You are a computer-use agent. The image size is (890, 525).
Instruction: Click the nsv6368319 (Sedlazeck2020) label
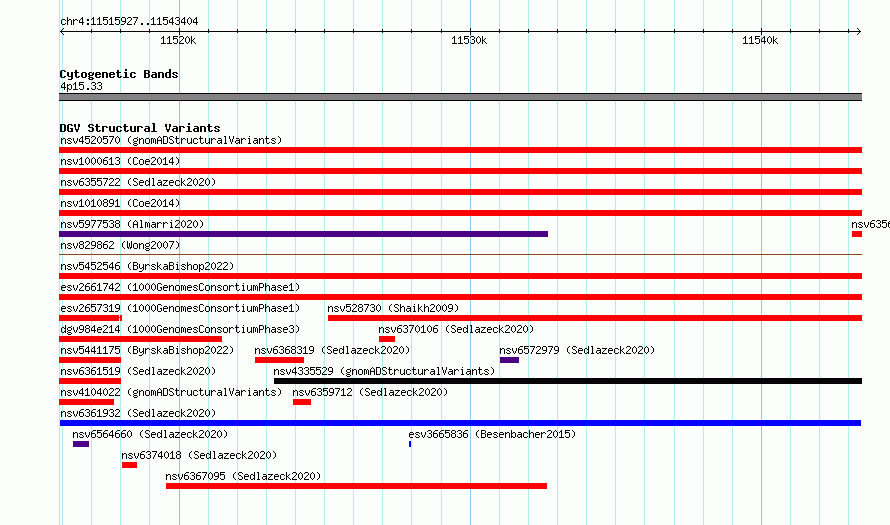point(332,350)
